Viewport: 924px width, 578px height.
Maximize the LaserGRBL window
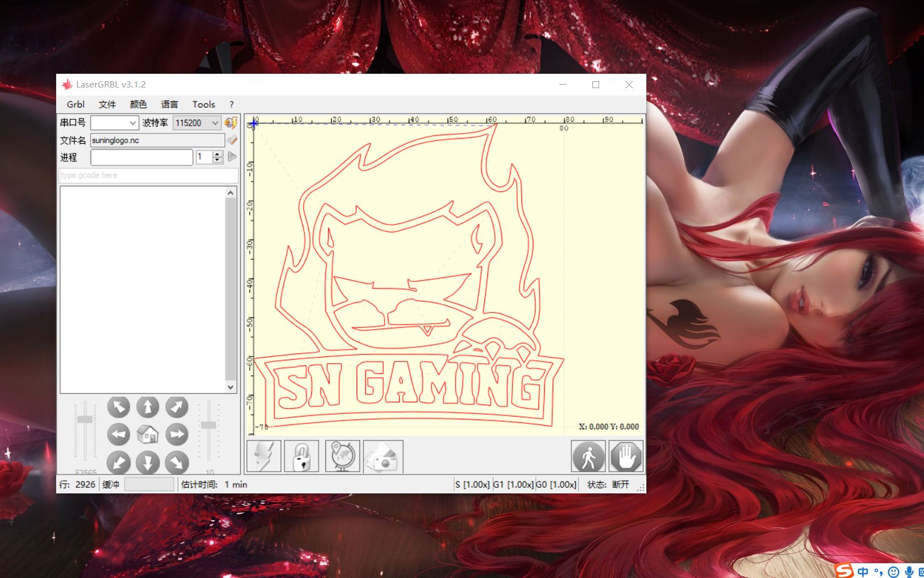coord(596,85)
